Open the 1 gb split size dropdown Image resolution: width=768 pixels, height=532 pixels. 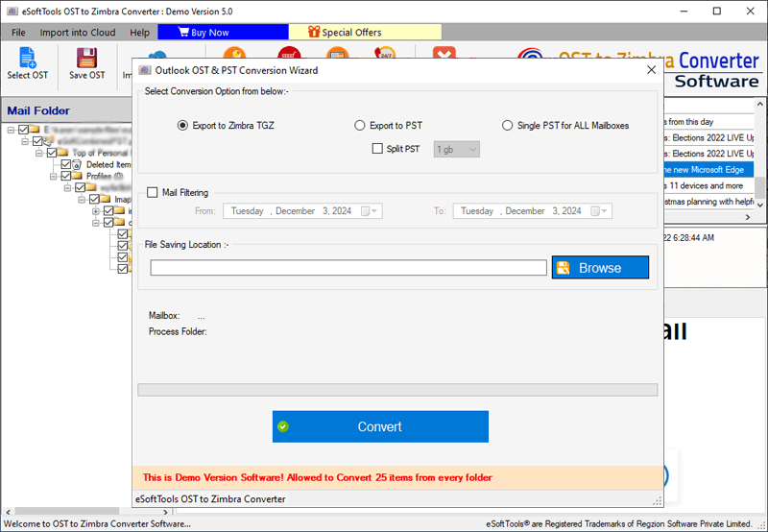[x=457, y=150]
